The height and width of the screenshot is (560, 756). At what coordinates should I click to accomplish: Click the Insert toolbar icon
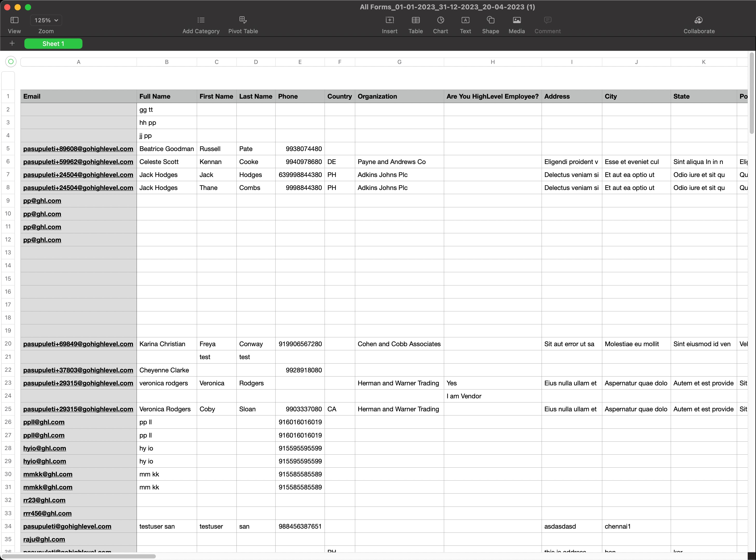click(x=389, y=20)
